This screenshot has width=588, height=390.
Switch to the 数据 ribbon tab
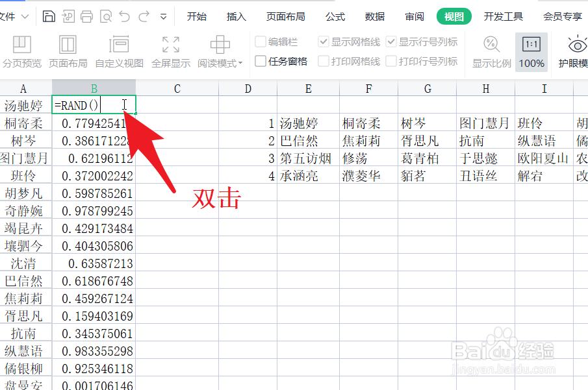click(374, 16)
